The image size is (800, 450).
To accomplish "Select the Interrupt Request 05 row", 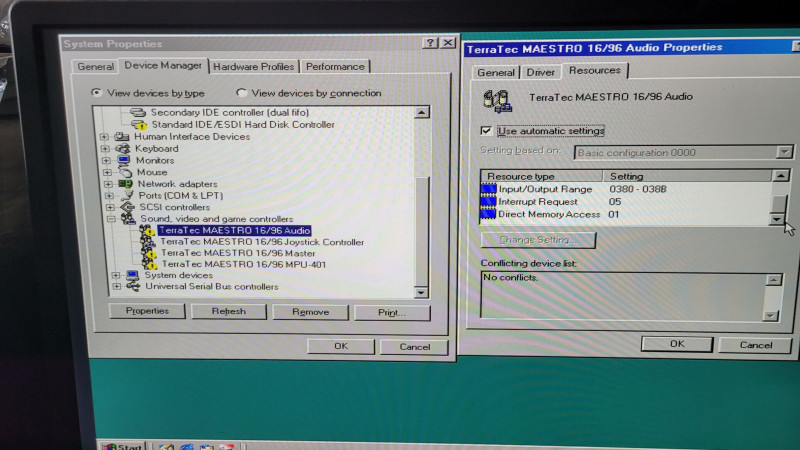I will point(625,202).
